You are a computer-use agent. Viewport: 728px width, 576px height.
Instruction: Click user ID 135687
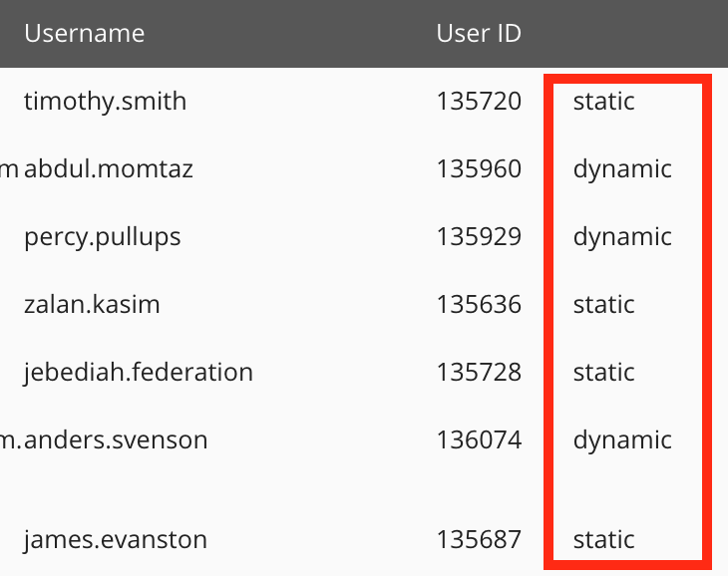pyautogui.click(x=479, y=539)
